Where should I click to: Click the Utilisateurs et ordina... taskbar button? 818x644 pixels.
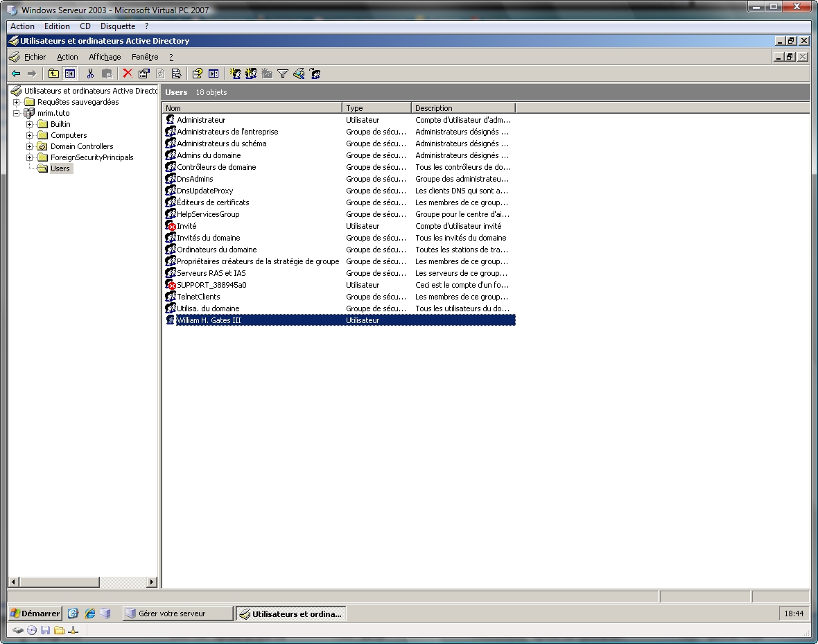[x=291, y=613]
